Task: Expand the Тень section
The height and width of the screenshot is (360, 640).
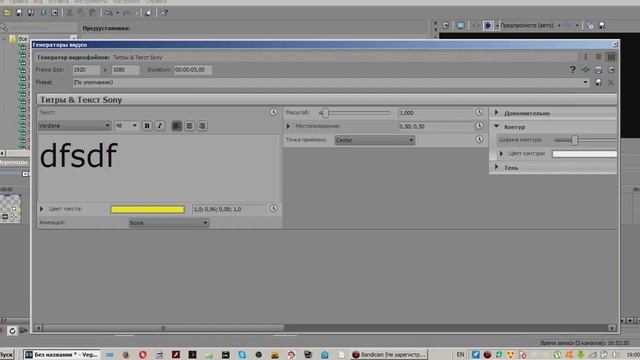Action: pos(496,167)
